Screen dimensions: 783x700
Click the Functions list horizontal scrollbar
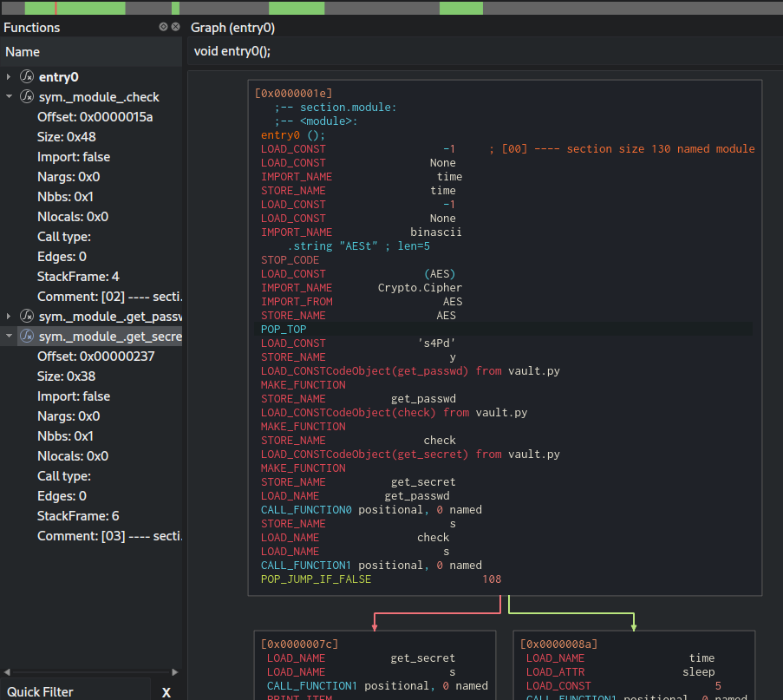(x=91, y=672)
